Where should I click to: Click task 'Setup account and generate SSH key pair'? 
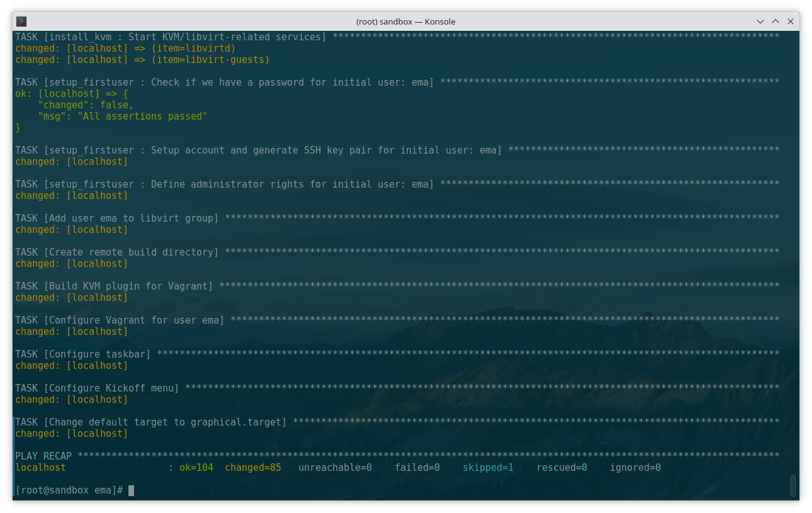click(397, 150)
